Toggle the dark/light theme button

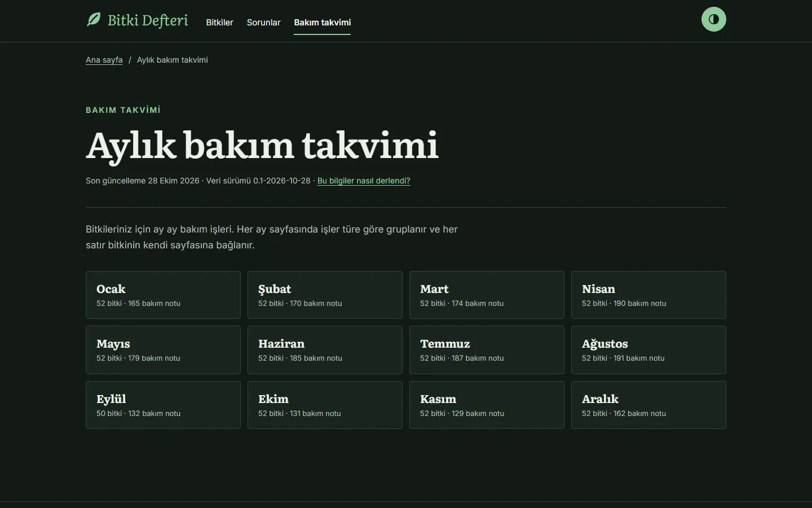713,19
